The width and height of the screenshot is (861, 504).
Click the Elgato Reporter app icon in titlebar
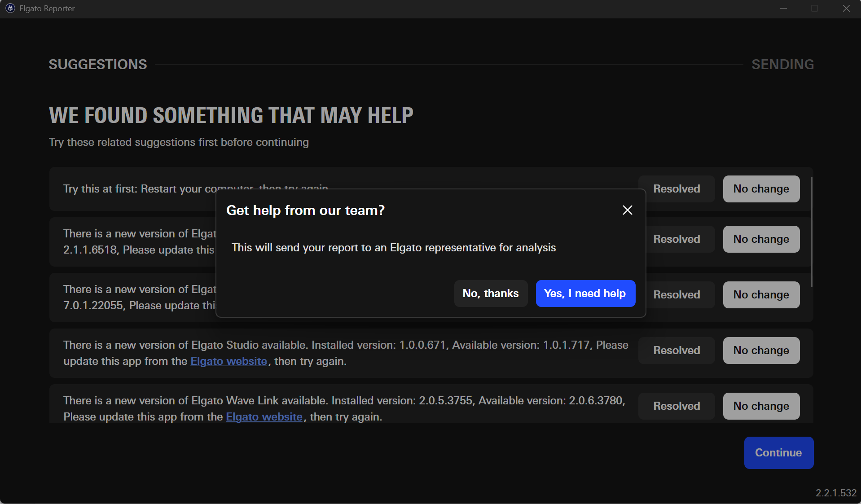pyautogui.click(x=9, y=8)
